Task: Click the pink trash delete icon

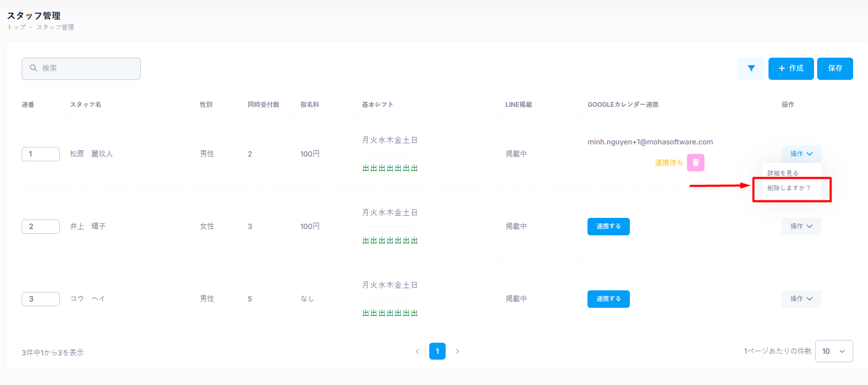Action: (x=695, y=163)
